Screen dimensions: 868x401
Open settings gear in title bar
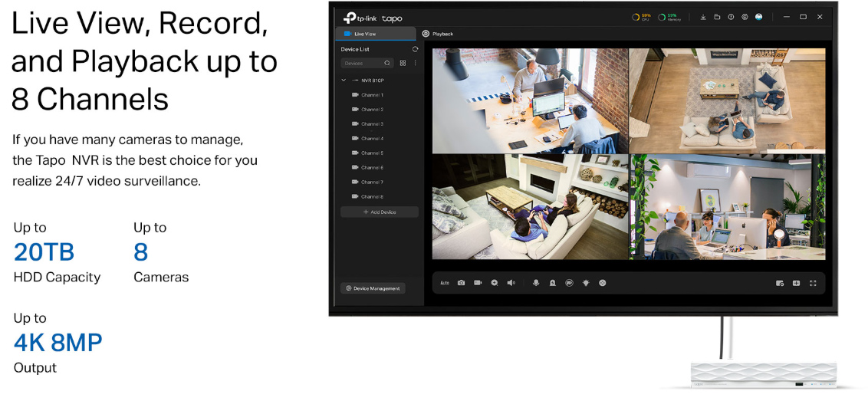click(x=745, y=17)
